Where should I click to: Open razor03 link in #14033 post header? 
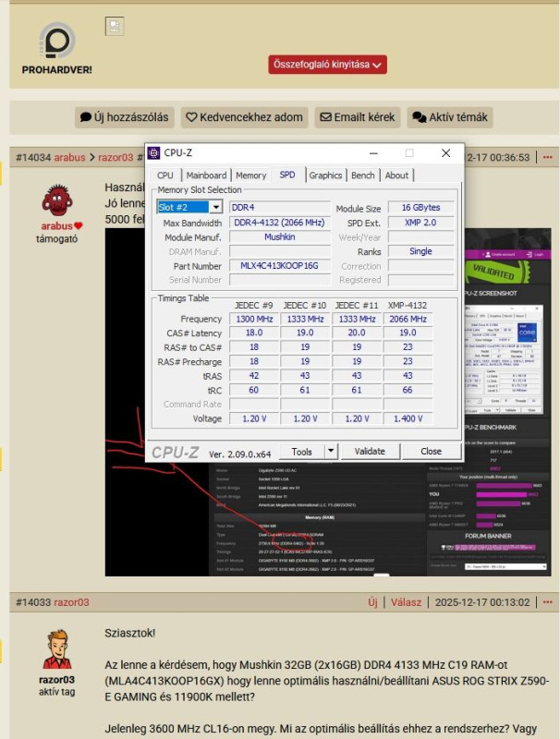[x=71, y=602]
